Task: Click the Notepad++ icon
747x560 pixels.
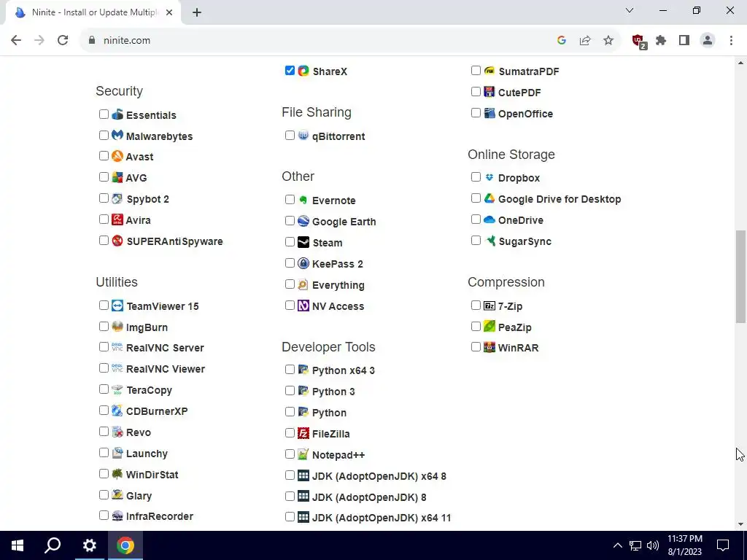Action: pyautogui.click(x=303, y=454)
